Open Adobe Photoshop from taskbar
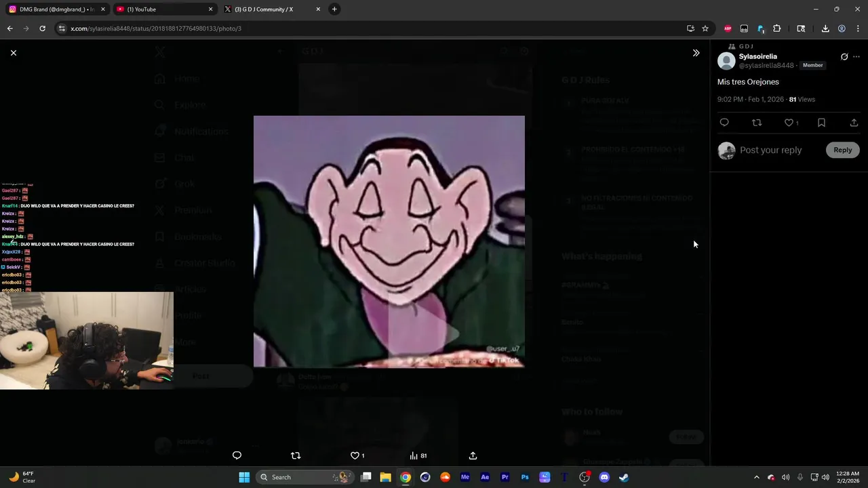The width and height of the screenshot is (868, 488). tap(525, 477)
